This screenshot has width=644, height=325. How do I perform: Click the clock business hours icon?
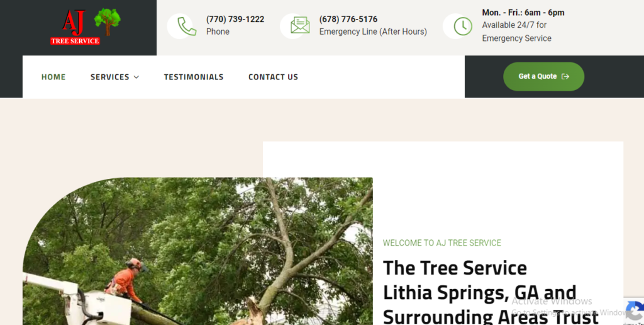[463, 26]
